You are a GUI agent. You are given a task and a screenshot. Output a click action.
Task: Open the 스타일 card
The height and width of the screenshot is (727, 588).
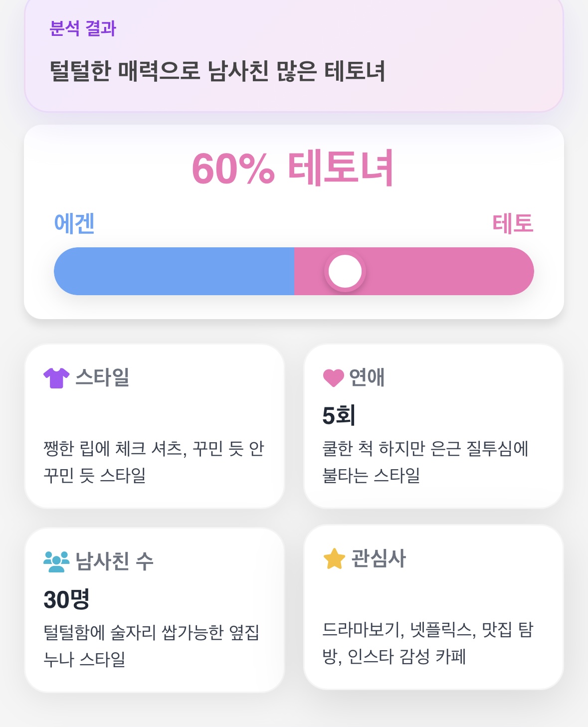pos(155,426)
